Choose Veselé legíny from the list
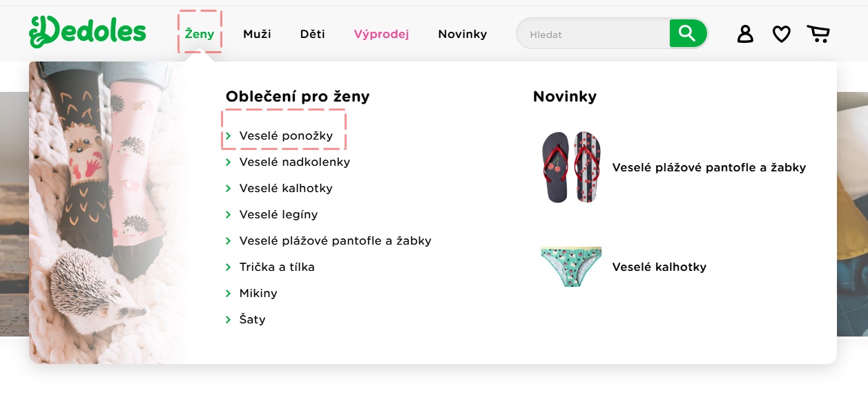868x407 pixels. 278,214
